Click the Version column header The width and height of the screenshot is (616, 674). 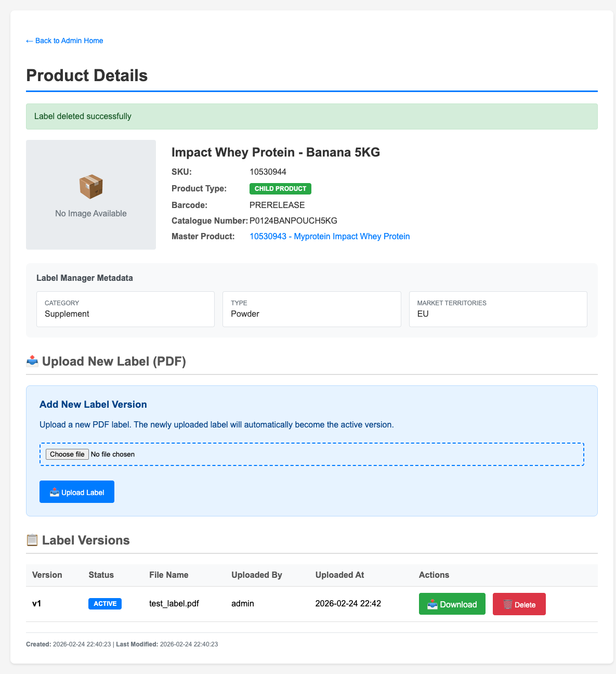47,575
